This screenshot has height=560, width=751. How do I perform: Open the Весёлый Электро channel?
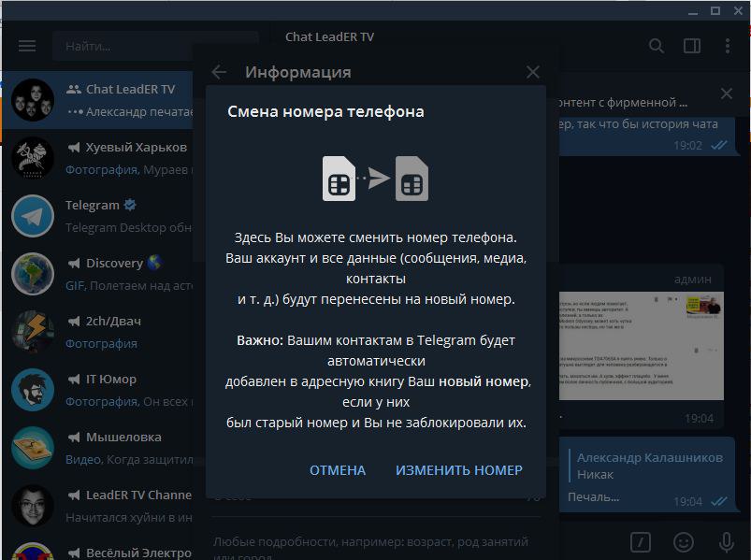[97, 549]
